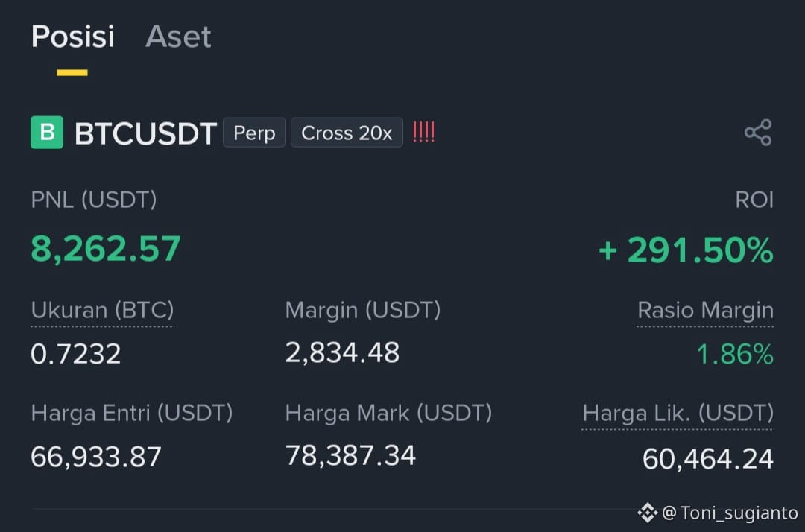Screen dimensions: 805x532
Task: Tap the Perp contract type badge
Action: coord(254,133)
